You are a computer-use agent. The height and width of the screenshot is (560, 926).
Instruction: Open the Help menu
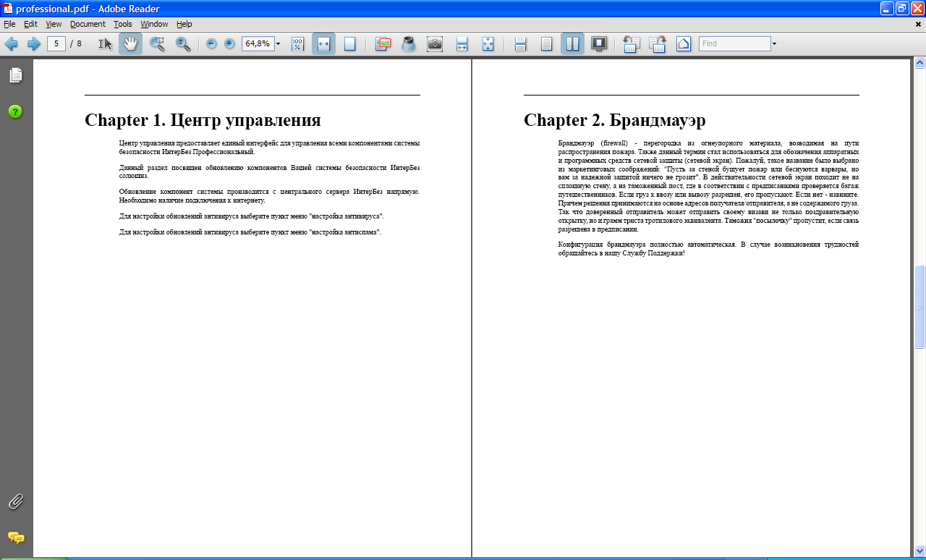184,24
